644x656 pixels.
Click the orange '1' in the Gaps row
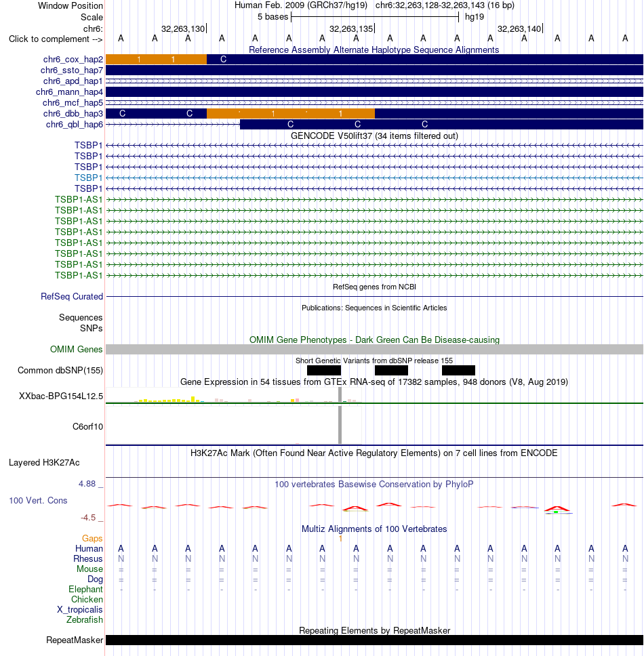tap(340, 539)
